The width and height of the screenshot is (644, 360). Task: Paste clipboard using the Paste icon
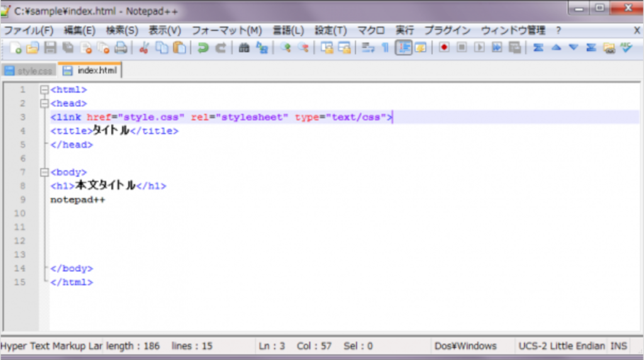[x=179, y=48]
